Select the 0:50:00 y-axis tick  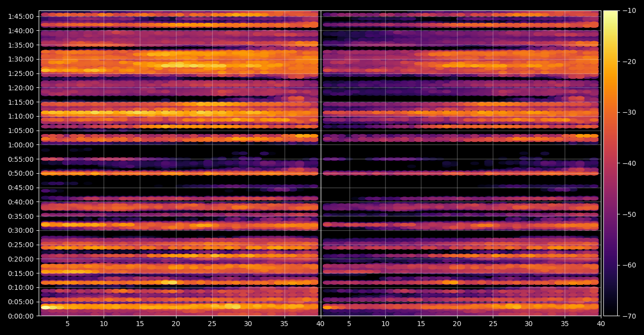[21, 173]
